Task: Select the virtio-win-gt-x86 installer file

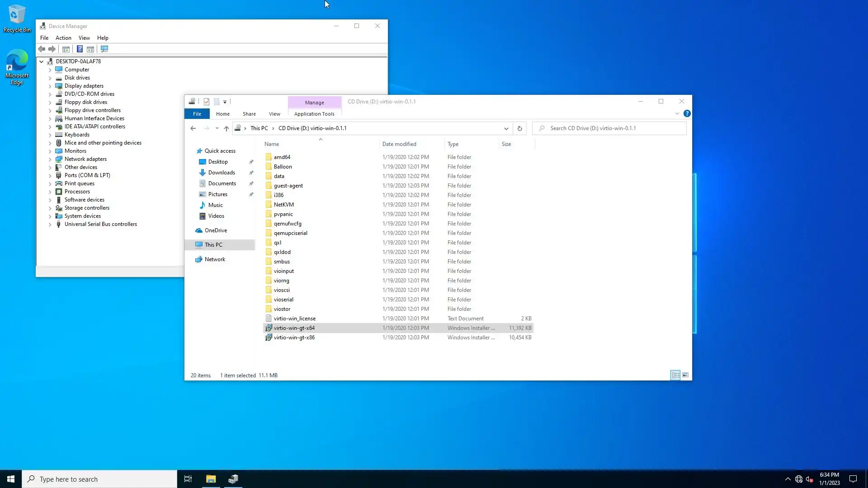Action: 294,338
